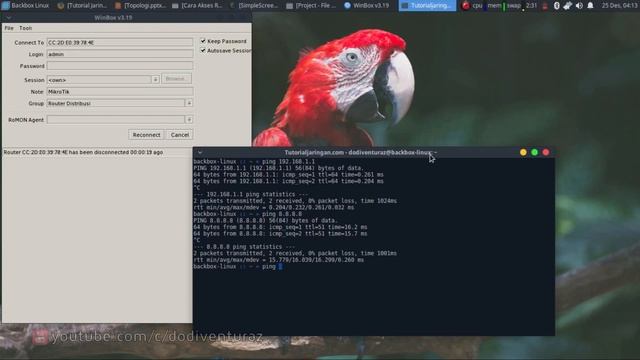The height and width of the screenshot is (360, 640).
Task: Minimize the terminal with the yellow button
Action: (x=523, y=152)
